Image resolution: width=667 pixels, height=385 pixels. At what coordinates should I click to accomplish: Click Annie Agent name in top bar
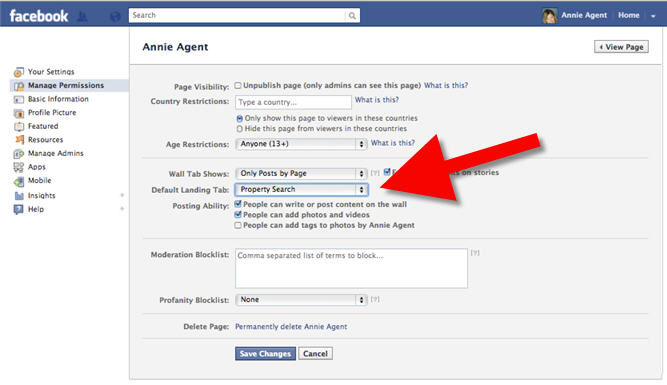click(x=584, y=15)
